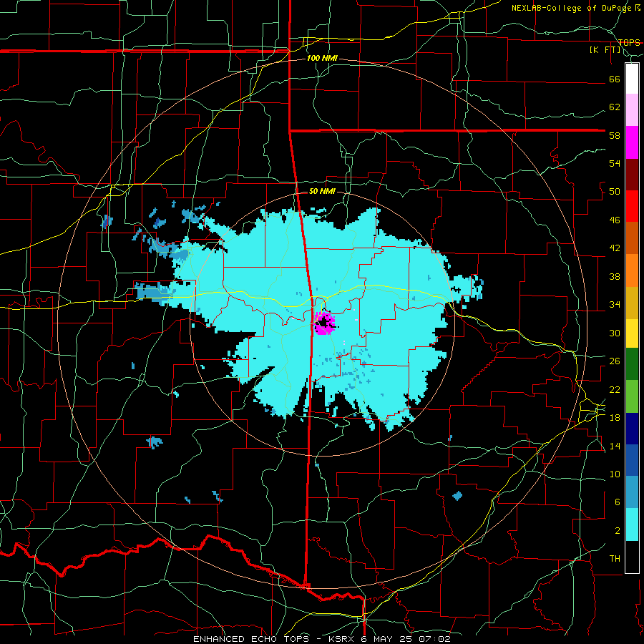Click the black TH legend swatch
Viewport: 644px width, 644px height.
point(632,557)
